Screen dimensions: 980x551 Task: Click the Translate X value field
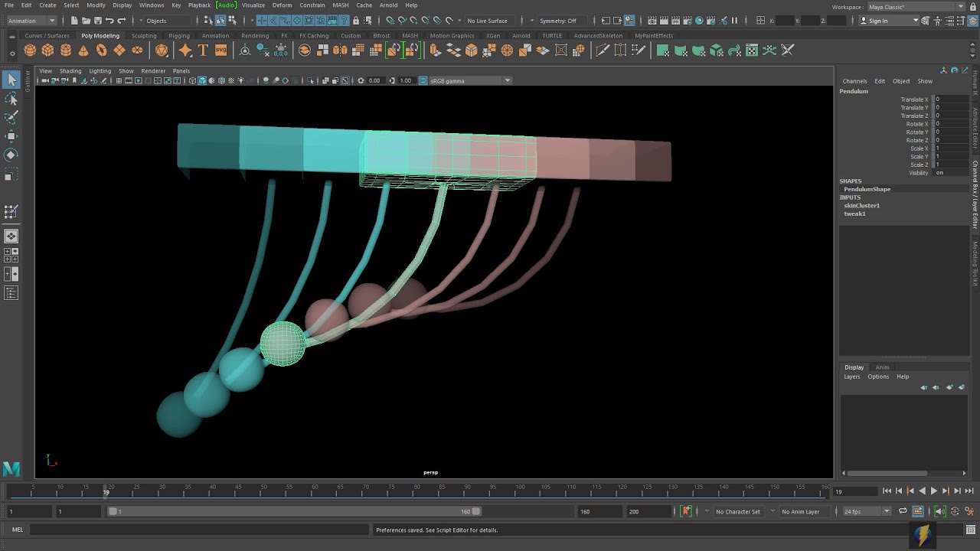(951, 99)
